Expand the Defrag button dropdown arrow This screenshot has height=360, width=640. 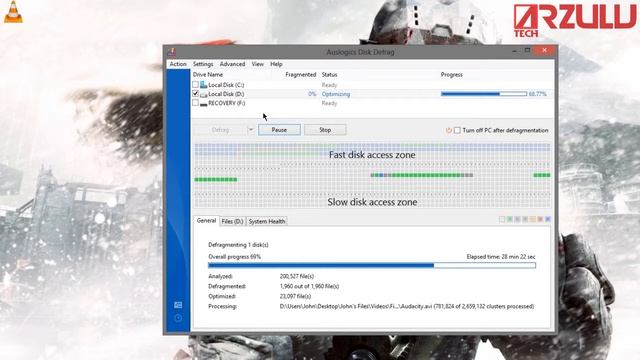tap(251, 130)
